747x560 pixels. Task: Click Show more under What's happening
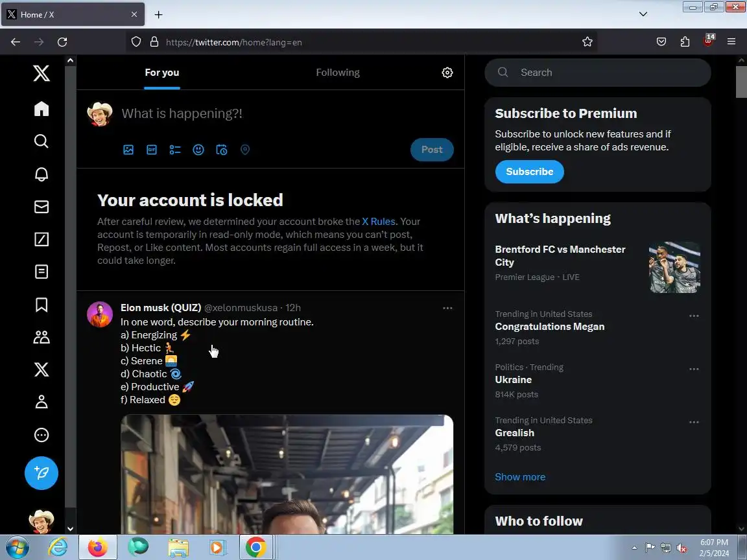click(520, 476)
